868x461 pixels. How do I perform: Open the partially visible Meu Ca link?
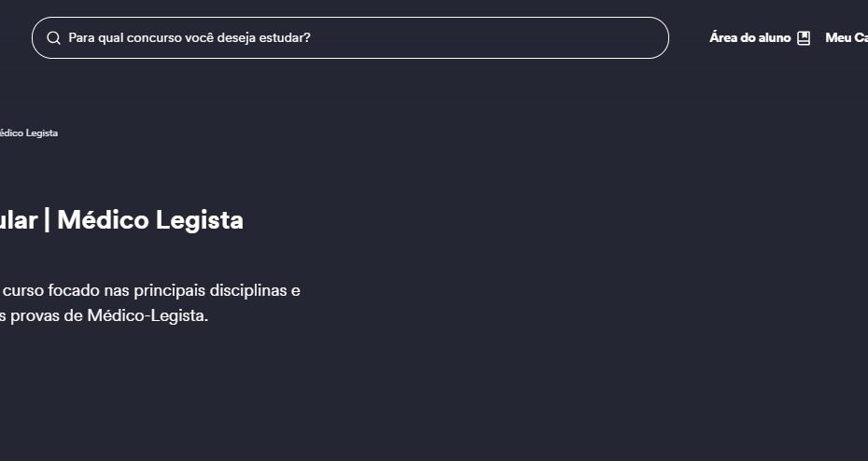click(x=847, y=37)
